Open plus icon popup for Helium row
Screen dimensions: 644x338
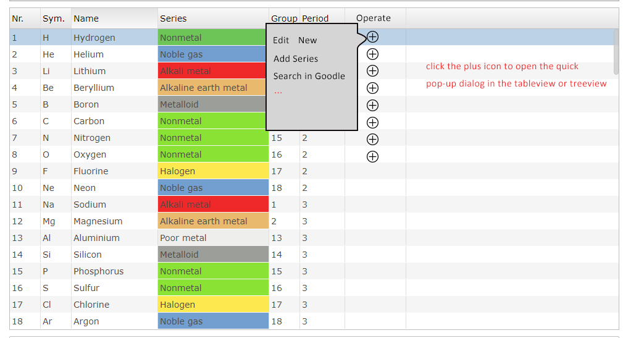pyautogui.click(x=372, y=54)
